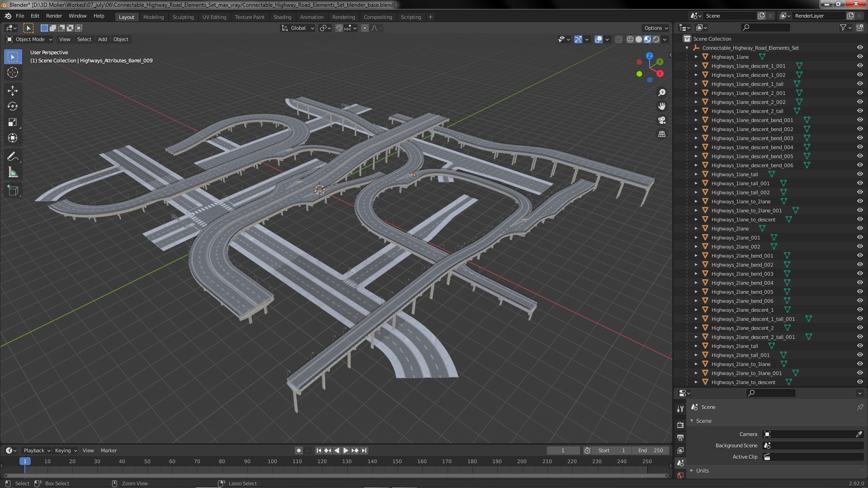The height and width of the screenshot is (488, 868).
Task: Open Global transform orientation dropdown
Action: [297, 28]
